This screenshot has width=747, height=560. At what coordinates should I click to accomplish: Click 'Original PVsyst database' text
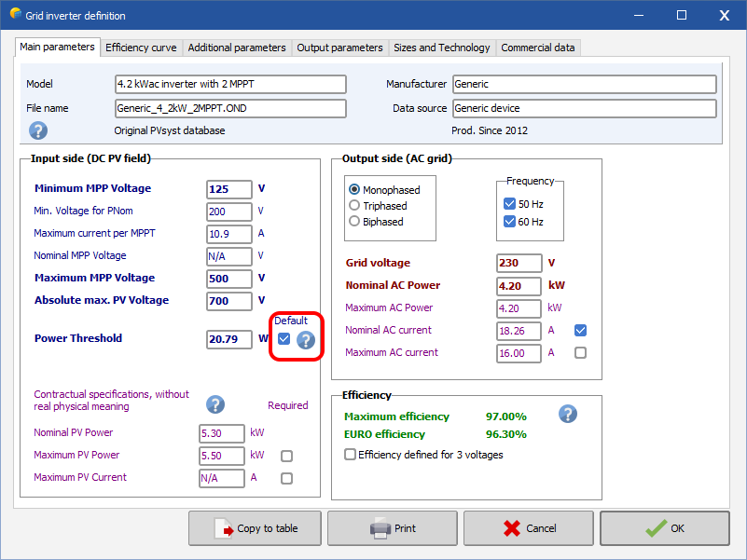(x=170, y=130)
